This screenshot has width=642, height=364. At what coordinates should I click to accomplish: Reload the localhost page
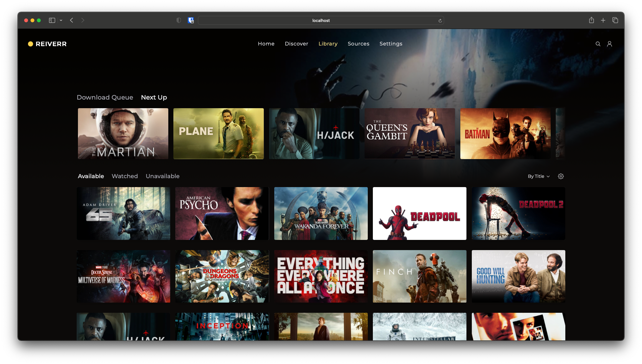(x=440, y=21)
